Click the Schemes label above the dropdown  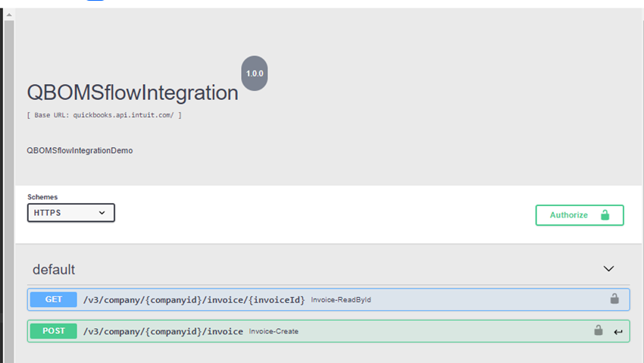click(x=42, y=197)
